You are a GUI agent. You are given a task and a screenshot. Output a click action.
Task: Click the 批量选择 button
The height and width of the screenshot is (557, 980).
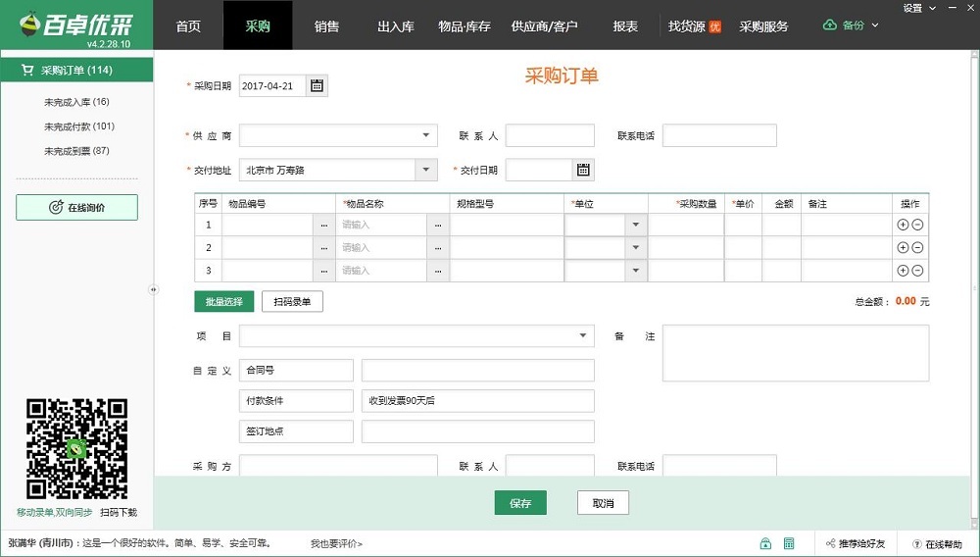pyautogui.click(x=223, y=301)
